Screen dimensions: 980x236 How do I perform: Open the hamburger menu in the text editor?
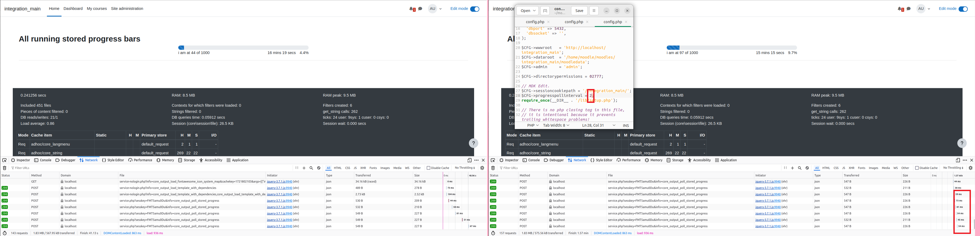point(594,11)
